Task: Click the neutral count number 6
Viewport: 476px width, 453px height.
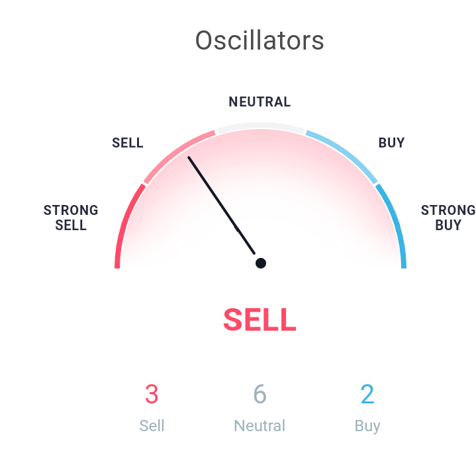Action: [260, 394]
